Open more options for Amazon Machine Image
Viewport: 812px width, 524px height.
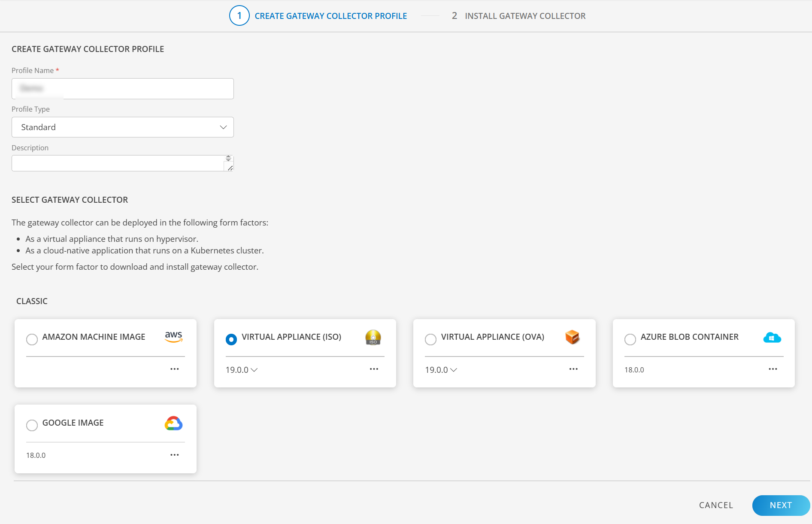[174, 369]
